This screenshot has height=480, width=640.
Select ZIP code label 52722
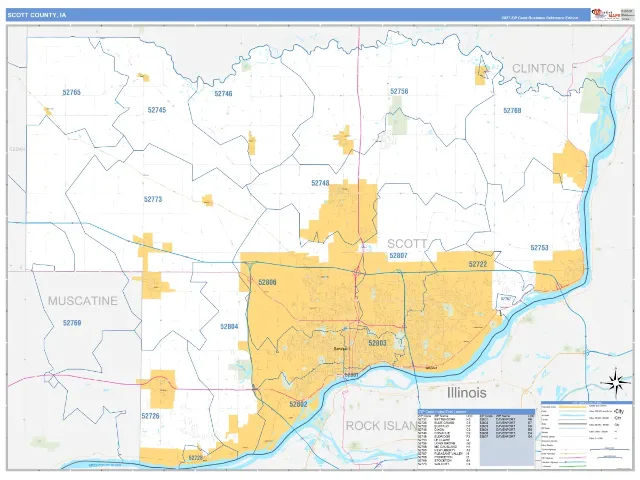(x=478, y=264)
